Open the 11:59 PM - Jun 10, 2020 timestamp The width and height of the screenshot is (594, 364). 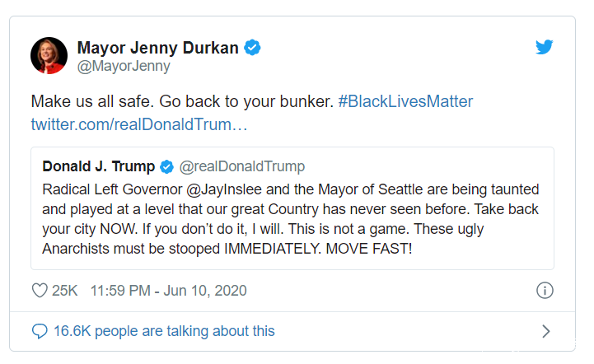coord(169,291)
